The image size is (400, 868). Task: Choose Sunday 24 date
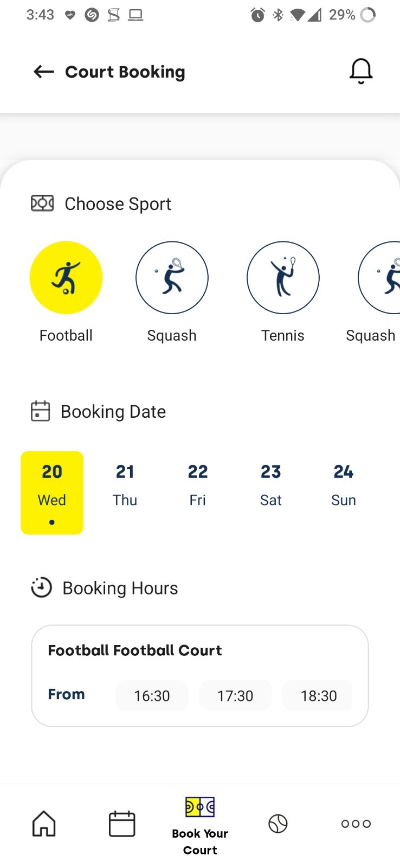(344, 486)
